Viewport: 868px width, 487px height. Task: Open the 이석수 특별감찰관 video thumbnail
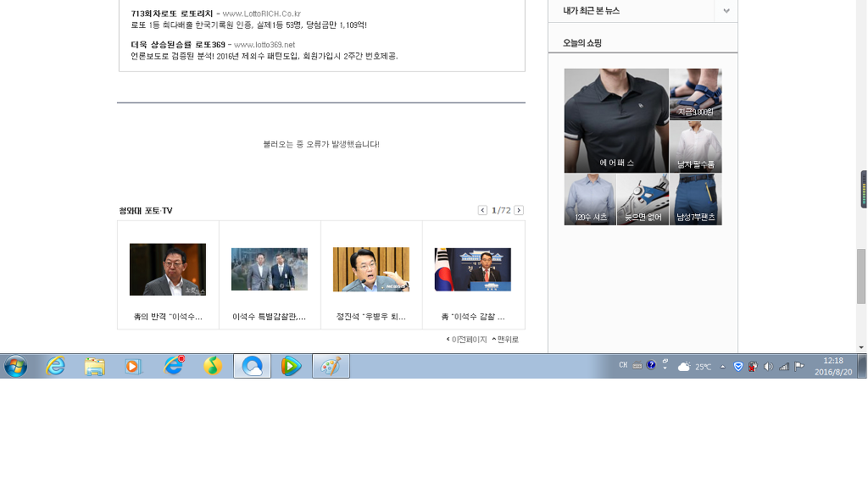270,269
